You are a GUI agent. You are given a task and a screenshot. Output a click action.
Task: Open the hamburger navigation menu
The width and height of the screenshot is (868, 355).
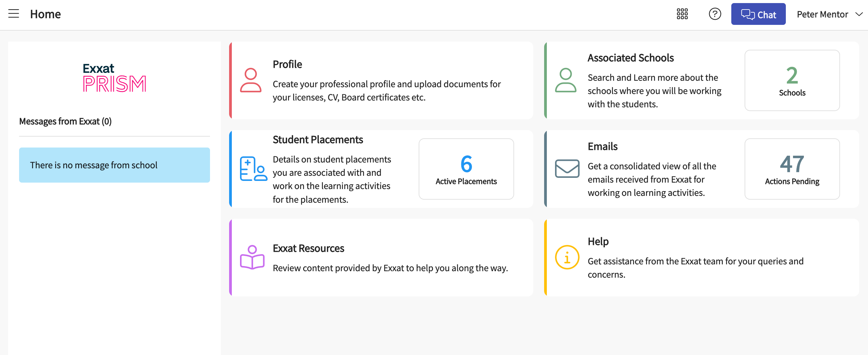(14, 14)
